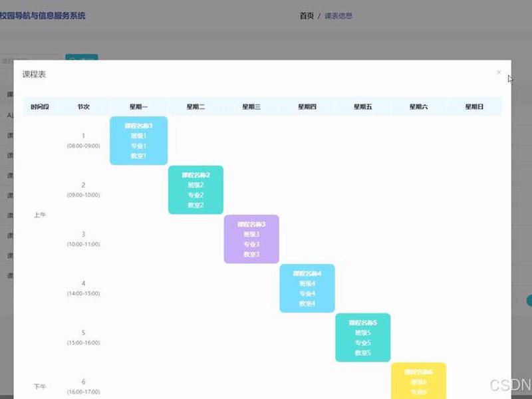Click the 星期二 column header
532x399 pixels.
click(x=196, y=106)
